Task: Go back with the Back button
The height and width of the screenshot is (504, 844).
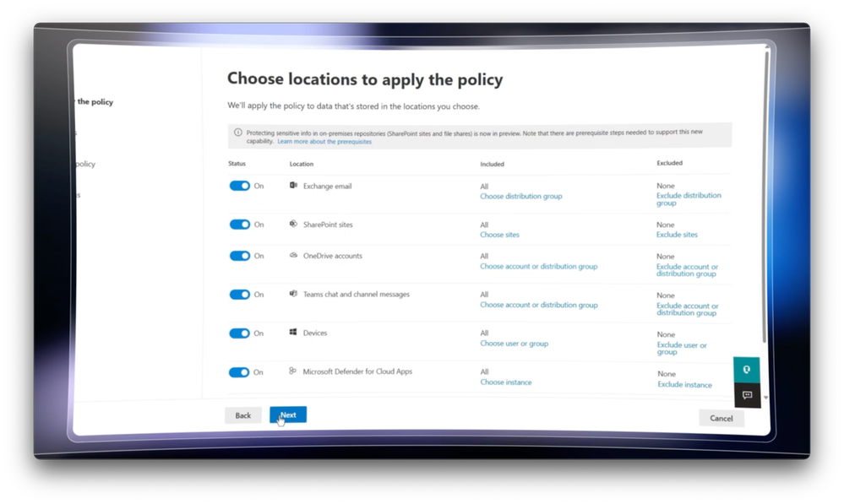Action: point(242,415)
